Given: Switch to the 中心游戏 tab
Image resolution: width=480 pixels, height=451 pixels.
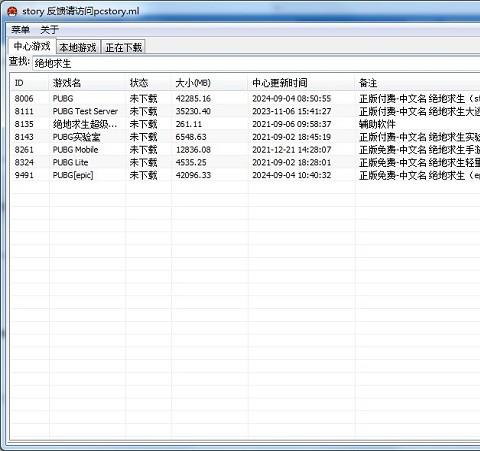Looking at the screenshot, I should tap(32, 46).
